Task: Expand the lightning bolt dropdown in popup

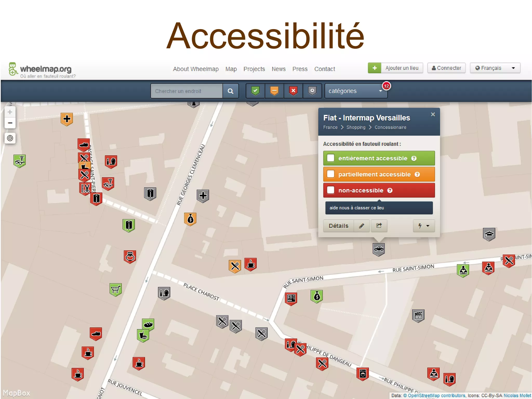Action: coord(424,226)
